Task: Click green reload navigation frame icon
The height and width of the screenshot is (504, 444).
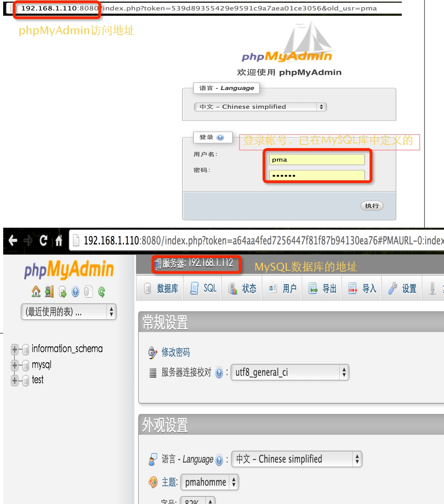Action: 101,292
